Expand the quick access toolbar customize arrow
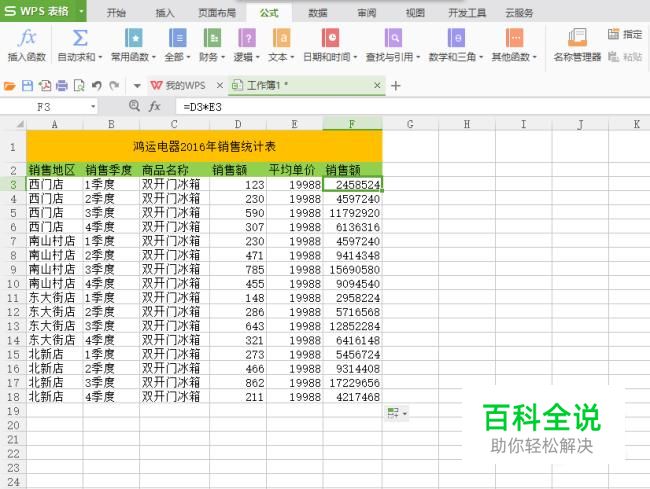The image size is (650, 489). [137, 86]
